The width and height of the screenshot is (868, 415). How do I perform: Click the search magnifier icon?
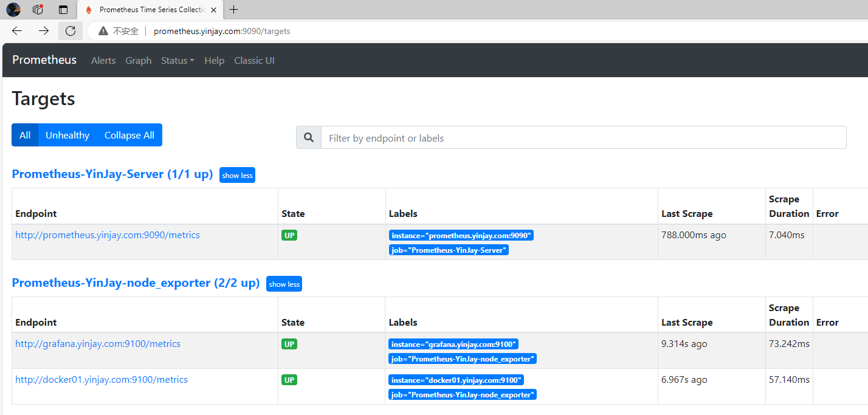[309, 138]
